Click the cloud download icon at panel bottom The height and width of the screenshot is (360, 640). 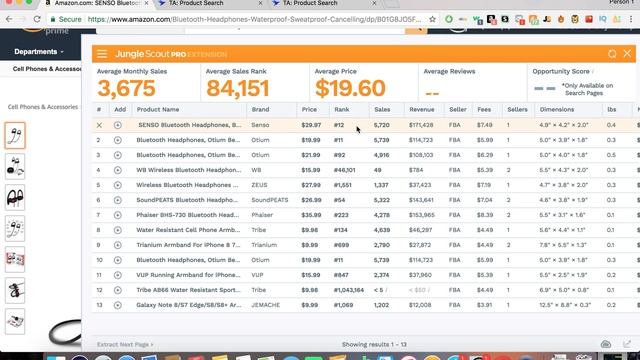click(x=606, y=344)
